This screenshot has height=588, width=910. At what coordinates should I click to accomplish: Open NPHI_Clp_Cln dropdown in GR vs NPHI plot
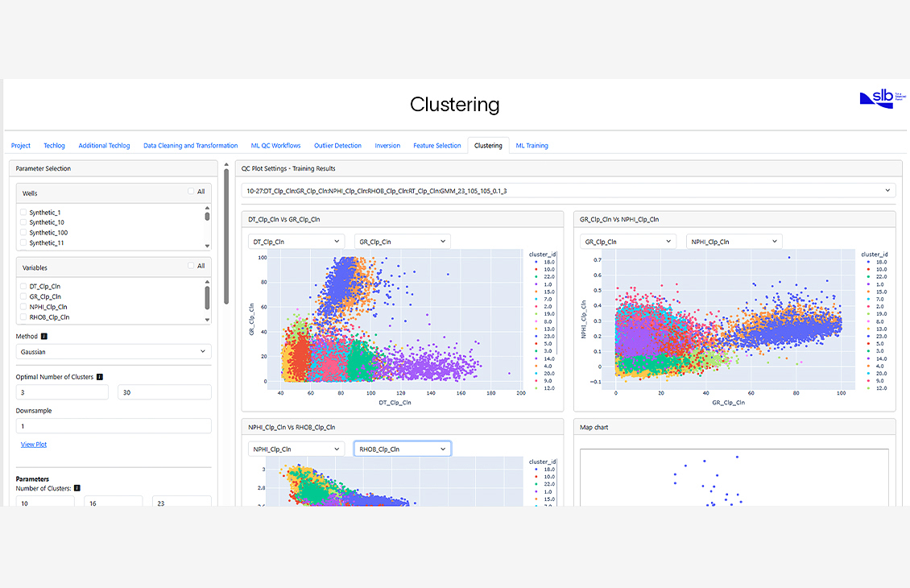point(734,240)
